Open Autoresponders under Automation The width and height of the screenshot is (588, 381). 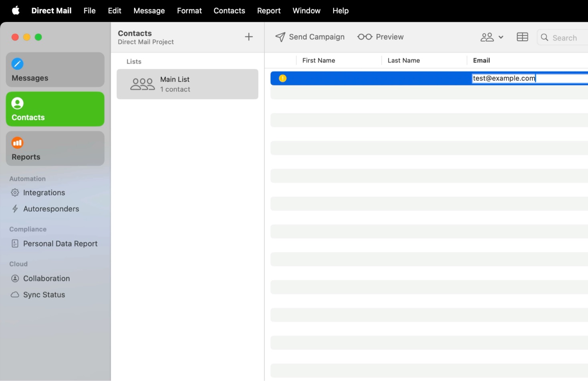coord(51,209)
